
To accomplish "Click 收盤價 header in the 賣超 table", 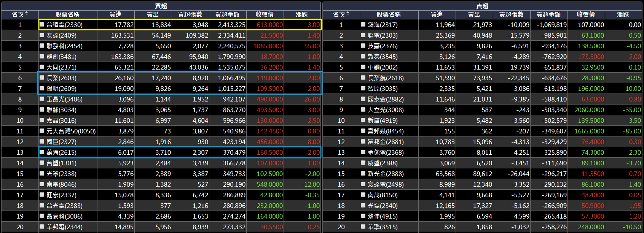I will coord(586,14).
